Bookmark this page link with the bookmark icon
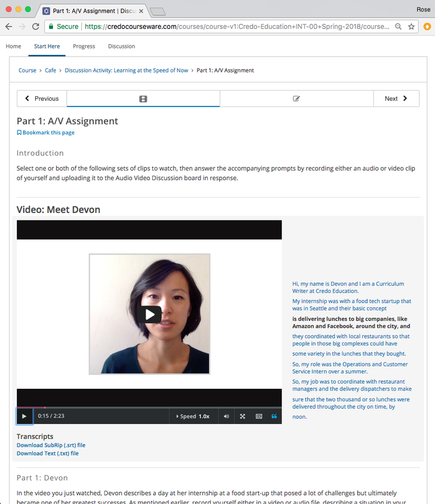 click(x=45, y=132)
